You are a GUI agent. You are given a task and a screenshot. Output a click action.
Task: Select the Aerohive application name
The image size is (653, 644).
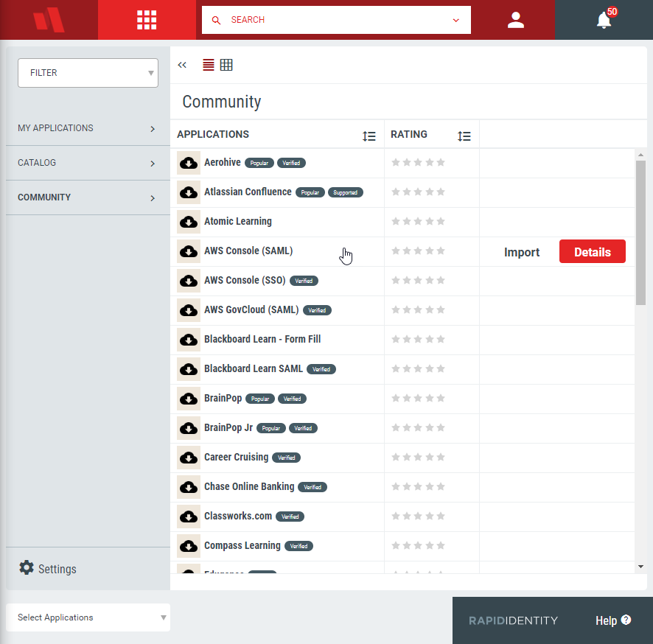pos(223,162)
